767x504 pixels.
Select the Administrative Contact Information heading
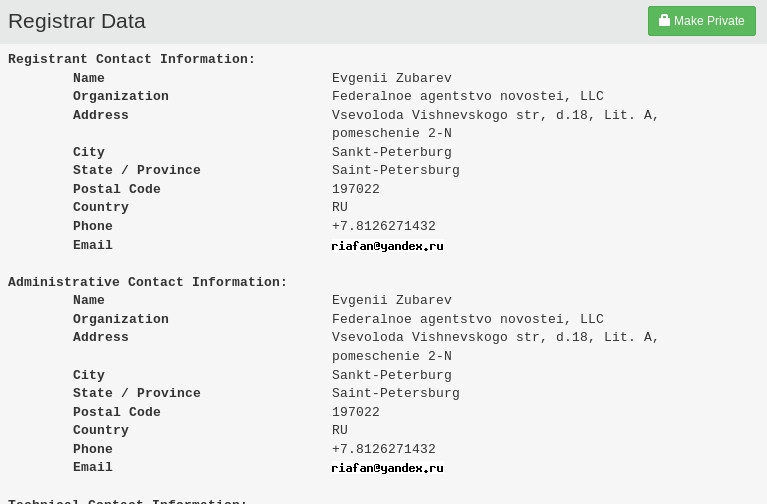[148, 283]
